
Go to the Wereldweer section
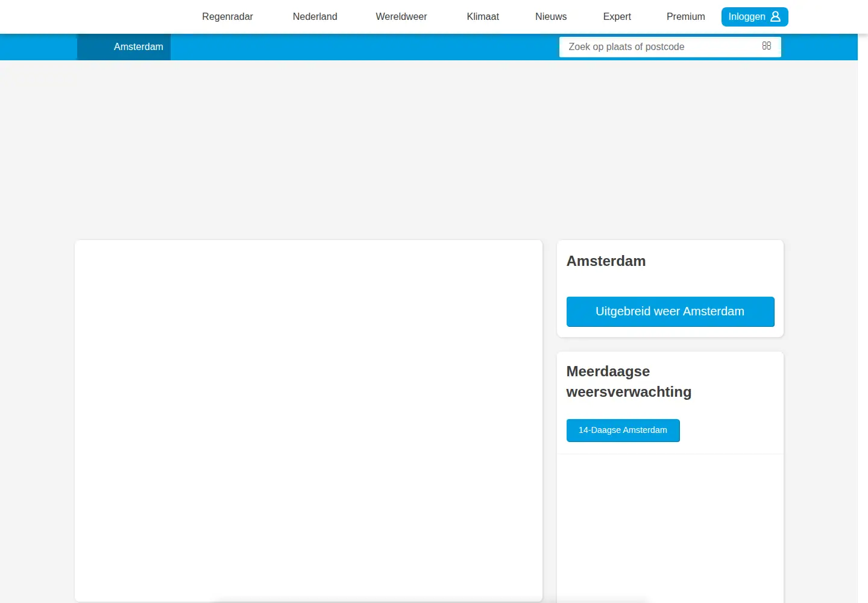coord(401,17)
